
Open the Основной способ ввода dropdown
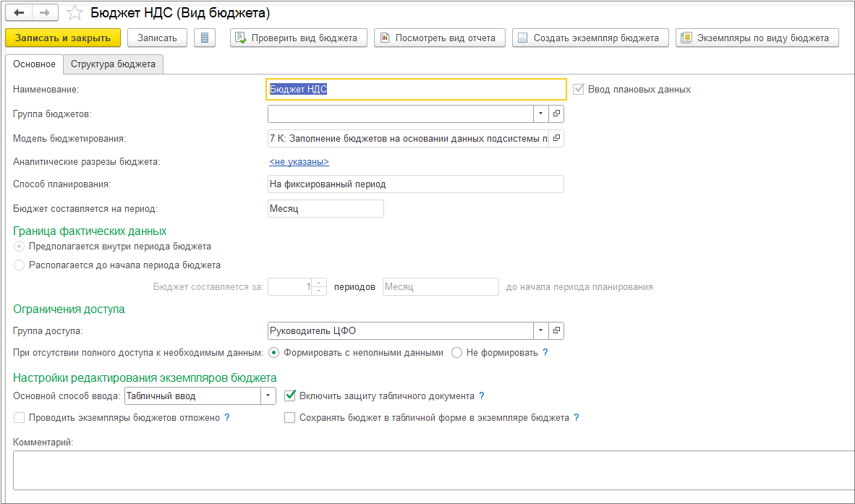tap(268, 396)
